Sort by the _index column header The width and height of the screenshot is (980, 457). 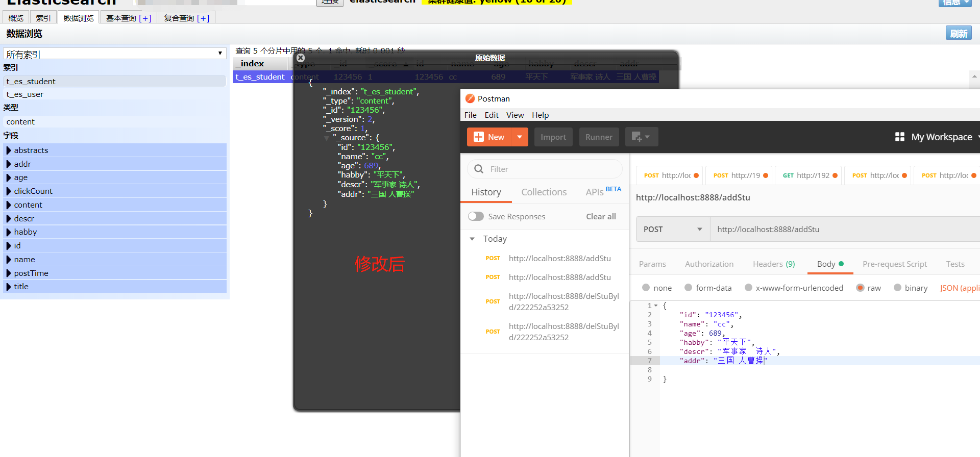(261, 64)
